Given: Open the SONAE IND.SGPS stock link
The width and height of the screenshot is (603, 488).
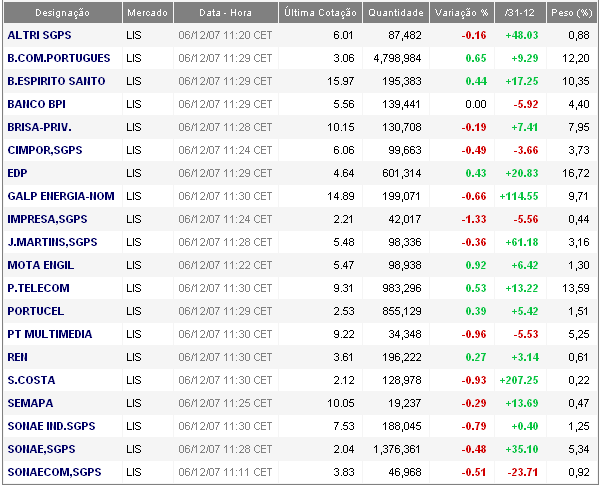Looking at the screenshot, I should coord(51,426).
